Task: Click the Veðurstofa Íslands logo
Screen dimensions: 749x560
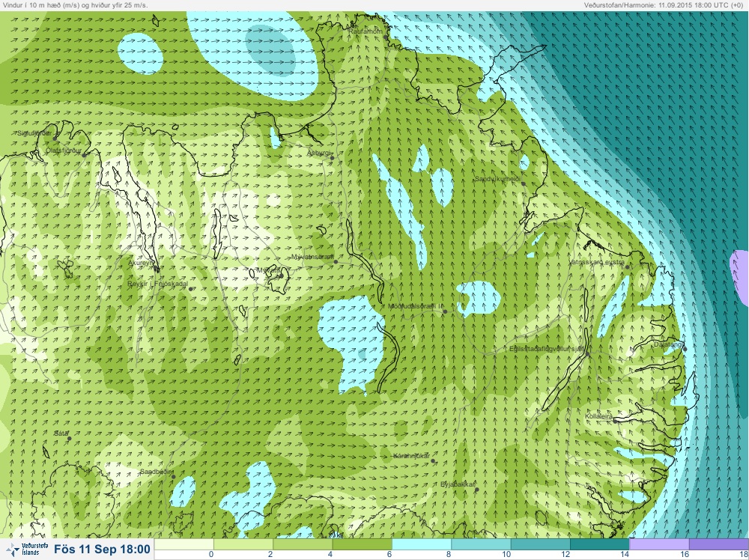Action: (x=28, y=550)
